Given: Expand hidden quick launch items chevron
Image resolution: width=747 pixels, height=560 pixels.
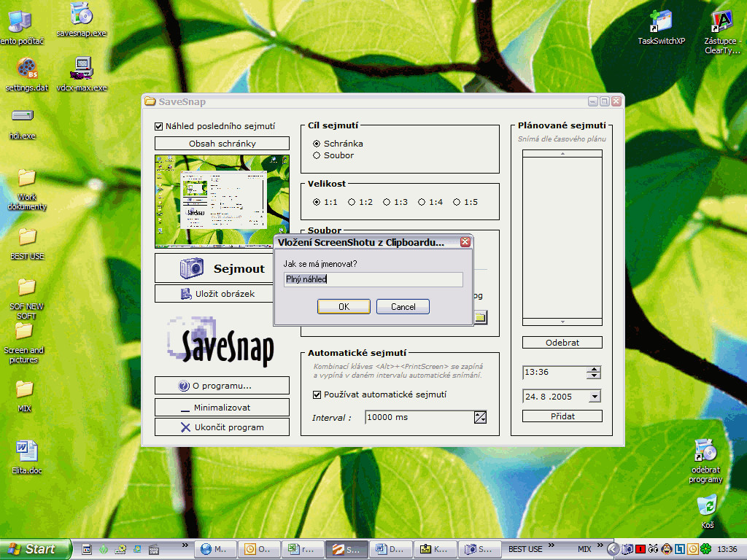Looking at the screenshot, I should pos(185,545).
